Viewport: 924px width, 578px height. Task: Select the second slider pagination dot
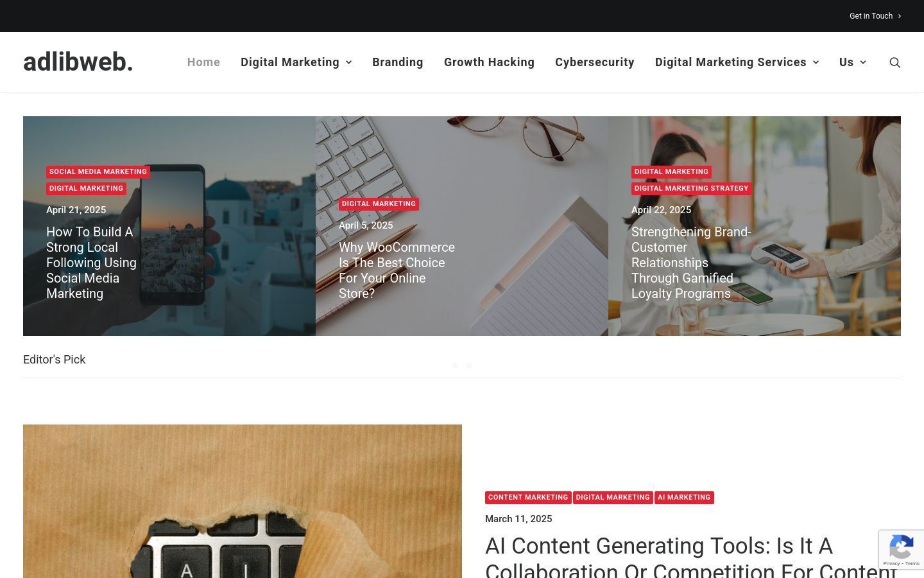pyautogui.click(x=469, y=365)
